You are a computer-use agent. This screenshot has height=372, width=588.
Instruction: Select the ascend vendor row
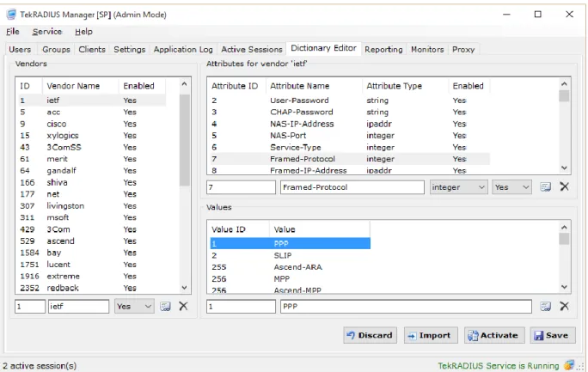click(x=92, y=241)
